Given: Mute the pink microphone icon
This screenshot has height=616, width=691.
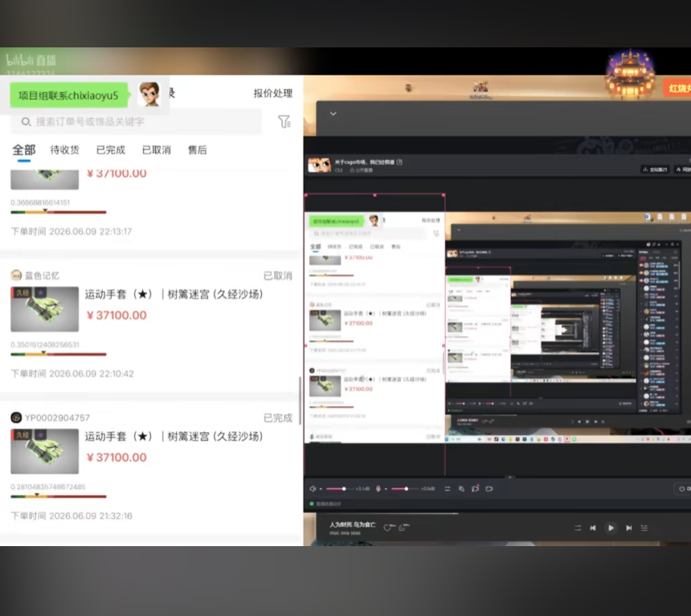Looking at the screenshot, I should [x=378, y=488].
